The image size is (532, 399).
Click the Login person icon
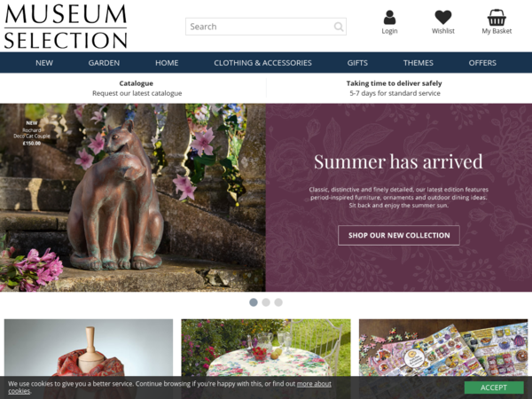coord(389,18)
